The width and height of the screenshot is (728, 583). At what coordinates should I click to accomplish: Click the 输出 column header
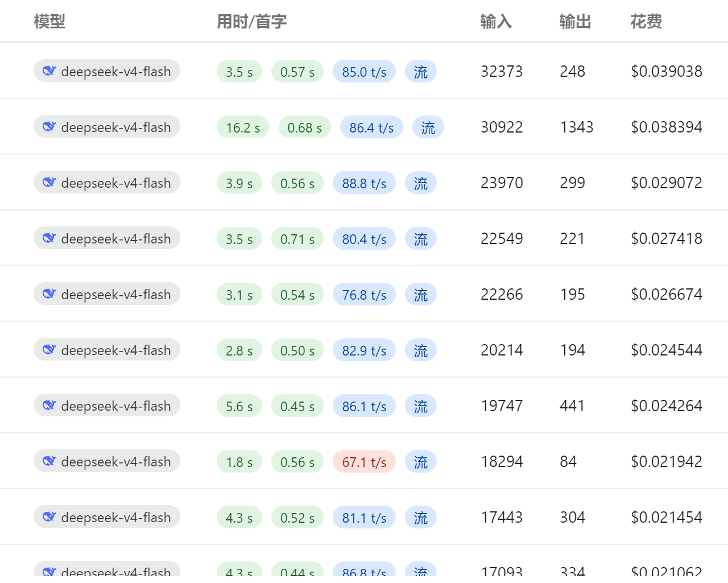575,22
